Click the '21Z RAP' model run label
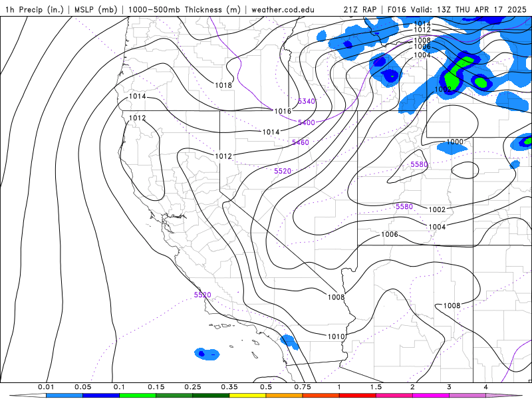The width and height of the screenshot is (532, 399). tap(360, 9)
